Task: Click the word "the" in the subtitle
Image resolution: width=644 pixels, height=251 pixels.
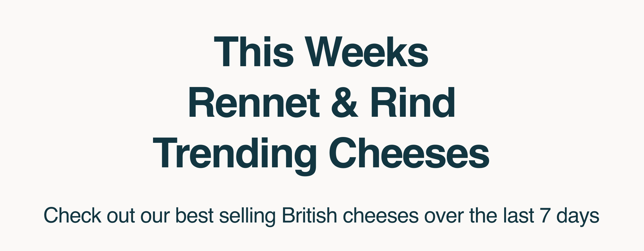Action: click(483, 216)
